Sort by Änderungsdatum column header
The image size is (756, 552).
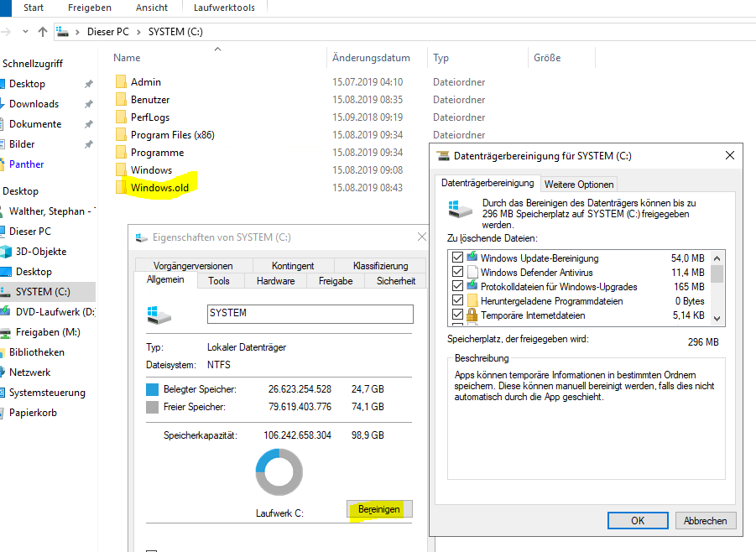point(371,58)
